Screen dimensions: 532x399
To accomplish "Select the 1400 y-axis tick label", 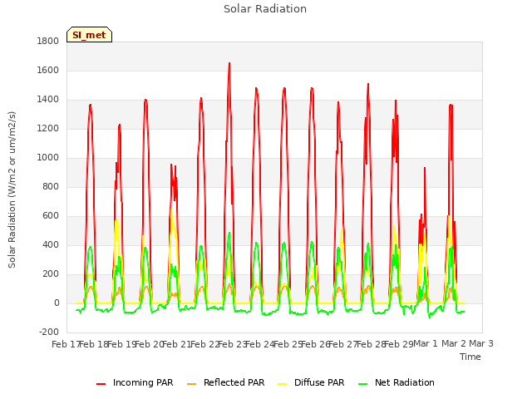I will 48,100.
